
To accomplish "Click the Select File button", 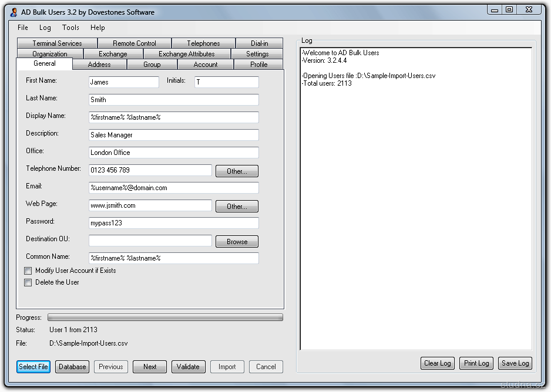I will pyautogui.click(x=33, y=367).
